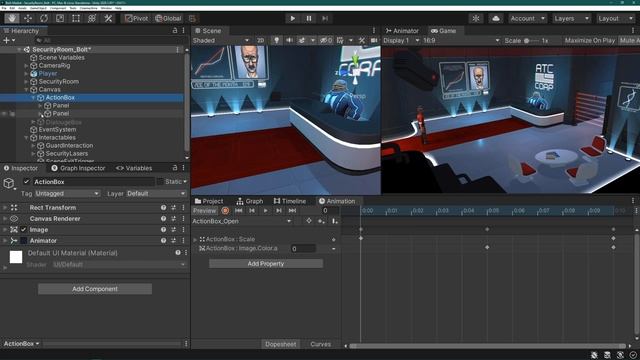Play the animation clip
This screenshot has height=360, width=640.
click(x=265, y=211)
